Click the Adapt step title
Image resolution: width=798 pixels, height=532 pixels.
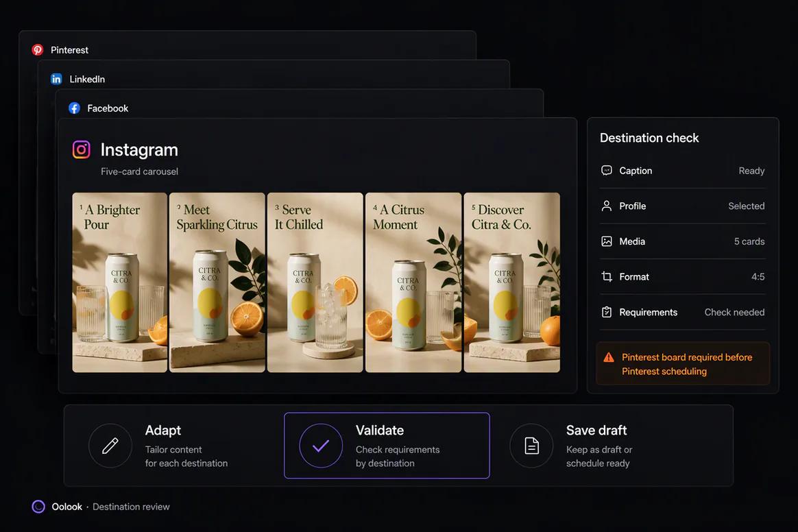coord(163,430)
